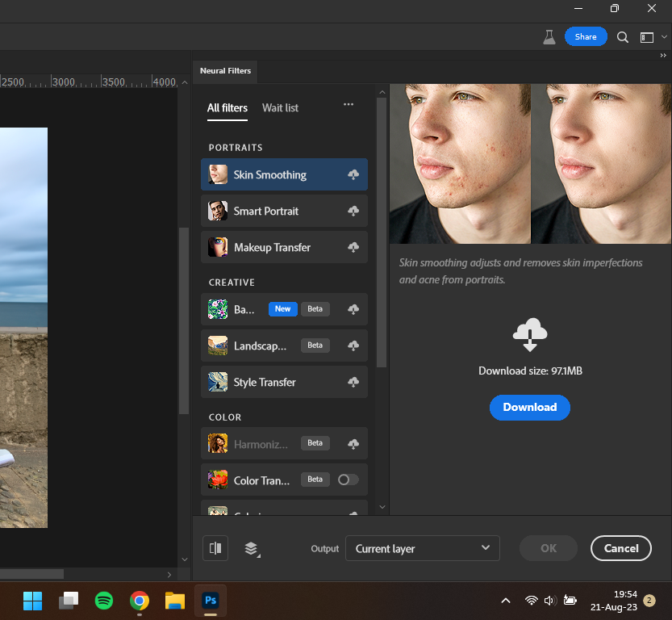Click canvas horizontal scroll right arrow
This screenshot has width=672, height=620.
(x=169, y=575)
